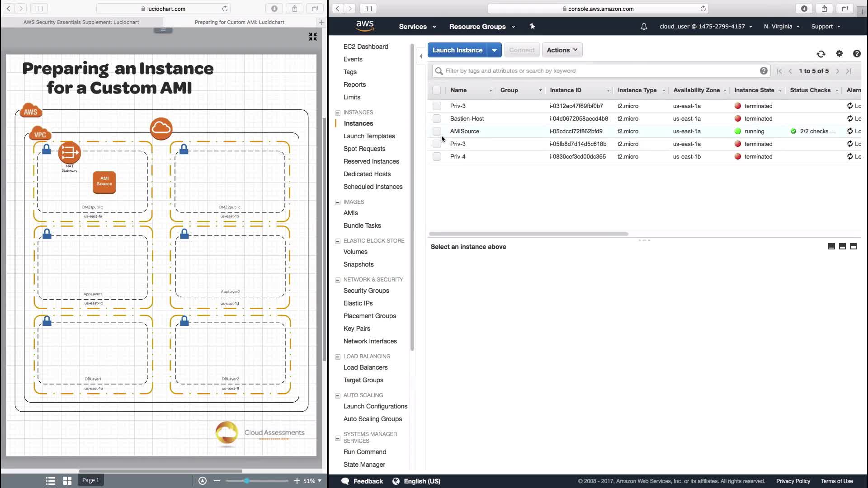The width and height of the screenshot is (868, 488).
Task: Switch to AWS Security Essentials Supplement tab
Action: (x=81, y=22)
